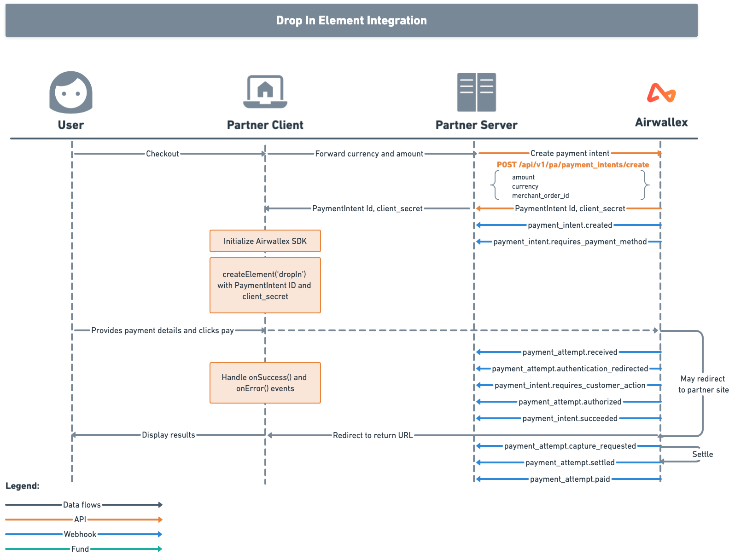Click the Partner Server icon
The height and width of the screenshot is (560, 735).
[x=476, y=92]
